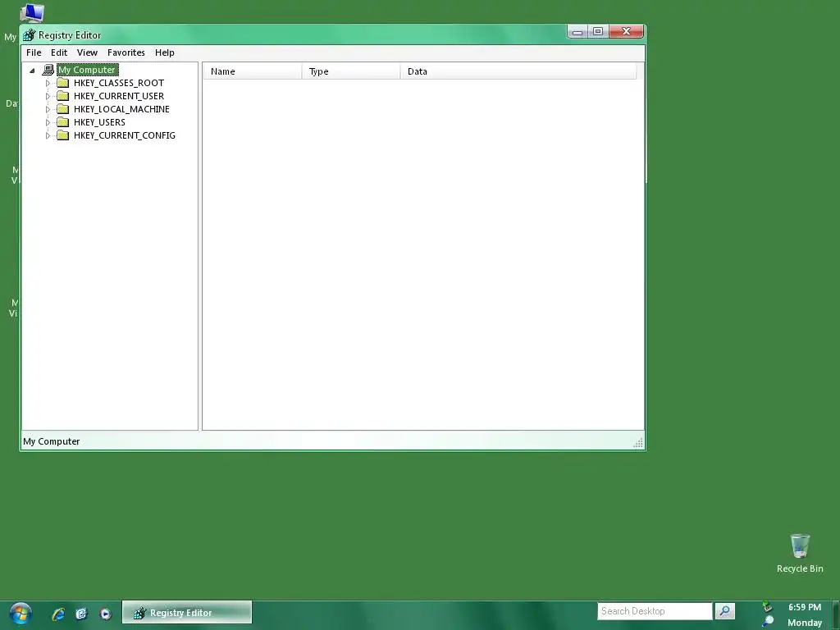Open the File menu
The height and width of the screenshot is (630, 840).
click(34, 52)
